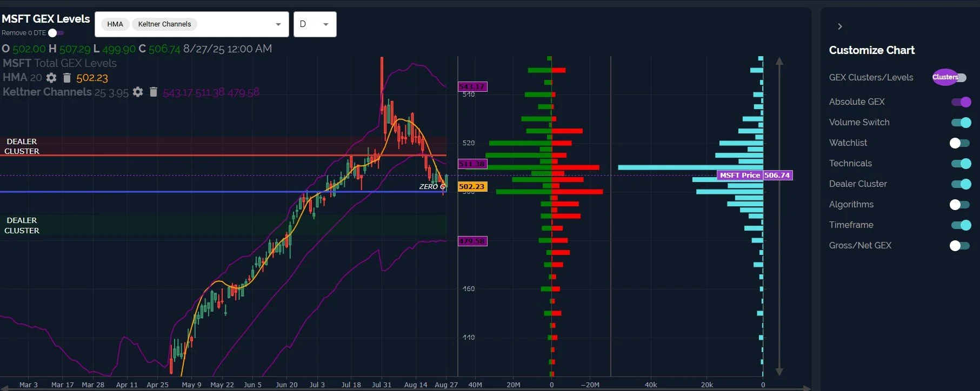980x391 pixels.
Task: Turn off Volume Switch toggle
Action: [x=961, y=123]
